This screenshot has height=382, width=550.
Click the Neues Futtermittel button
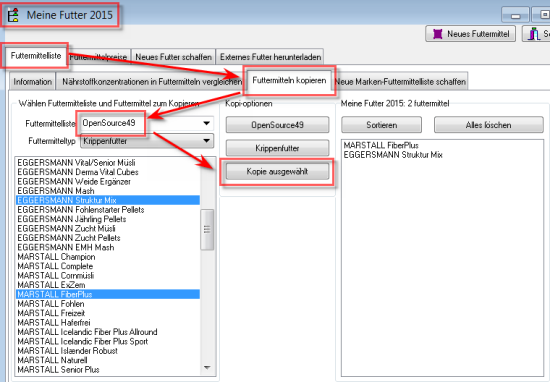click(x=470, y=34)
